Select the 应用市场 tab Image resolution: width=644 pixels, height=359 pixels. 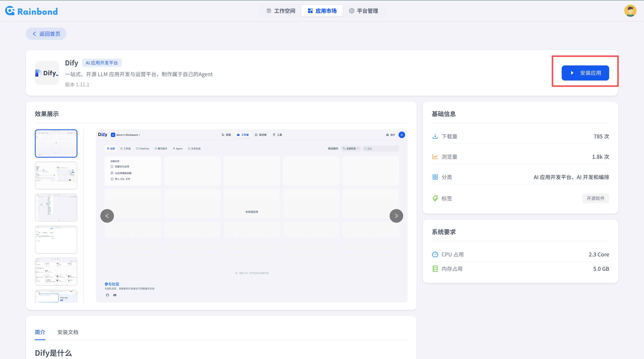[322, 11]
